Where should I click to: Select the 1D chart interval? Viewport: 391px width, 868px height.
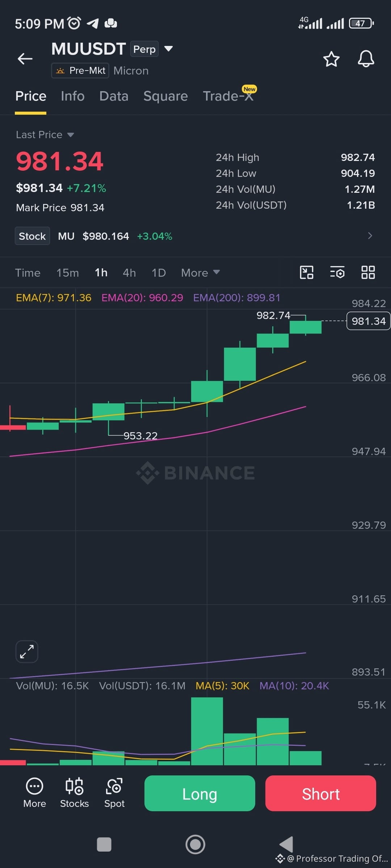click(x=159, y=273)
